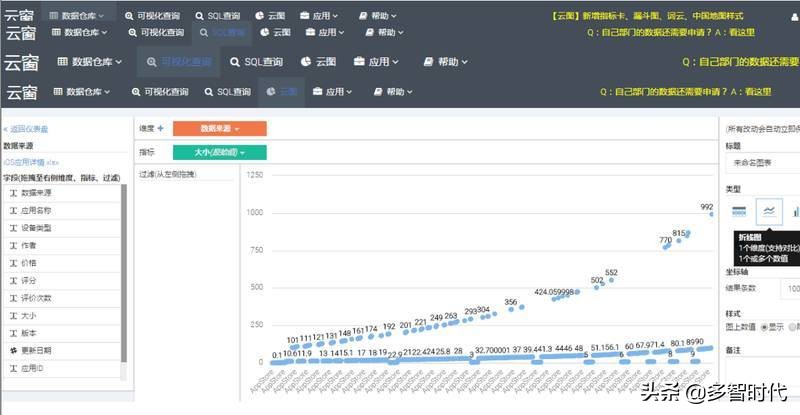Open the green 大小 metric pill dropdown
Screen dimensions: 800x415
pyautogui.click(x=219, y=153)
